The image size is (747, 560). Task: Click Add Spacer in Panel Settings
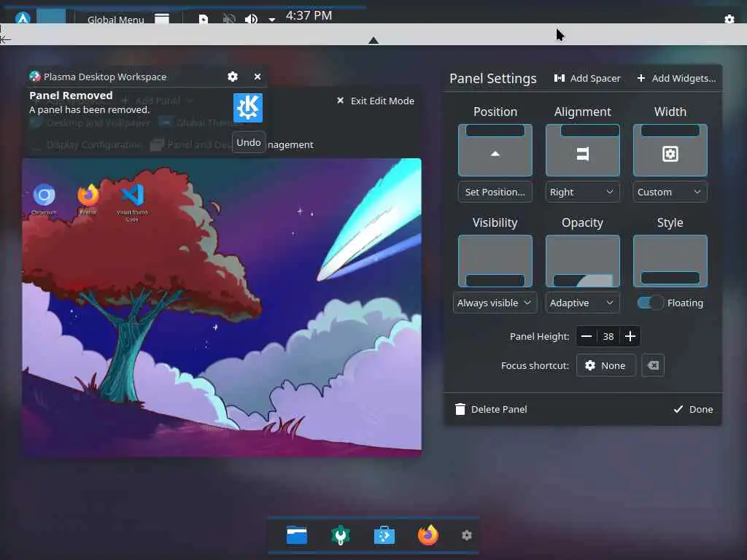point(587,78)
